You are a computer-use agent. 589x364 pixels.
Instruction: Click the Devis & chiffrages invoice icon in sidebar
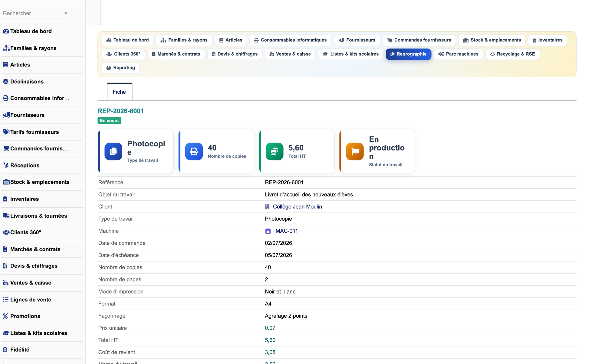click(5, 266)
